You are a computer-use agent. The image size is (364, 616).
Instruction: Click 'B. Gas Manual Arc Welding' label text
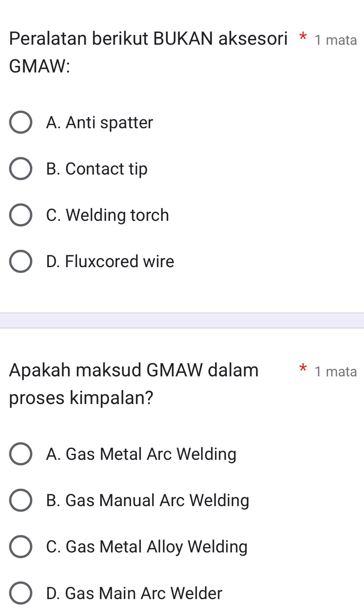click(147, 500)
